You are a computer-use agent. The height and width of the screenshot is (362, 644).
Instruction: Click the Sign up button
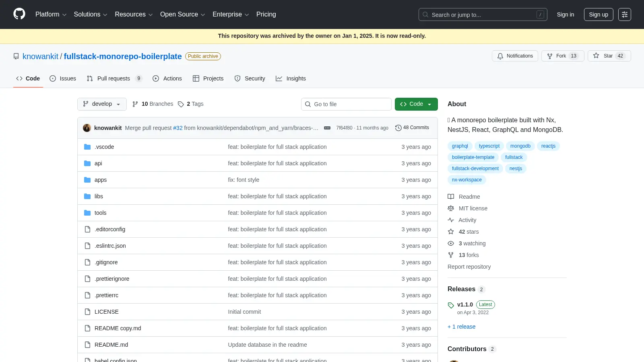coord(599,14)
